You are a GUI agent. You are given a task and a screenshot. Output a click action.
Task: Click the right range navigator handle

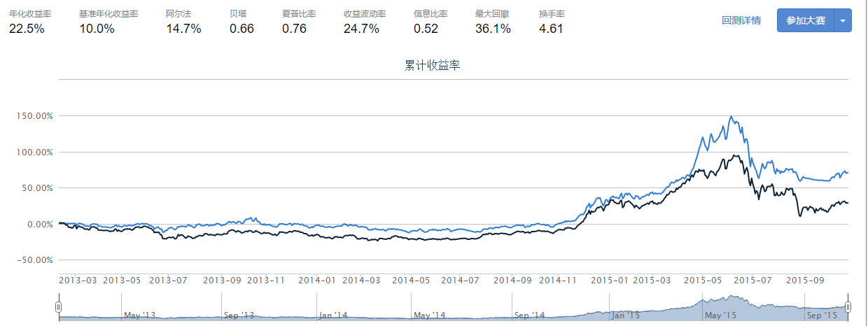[848, 306]
